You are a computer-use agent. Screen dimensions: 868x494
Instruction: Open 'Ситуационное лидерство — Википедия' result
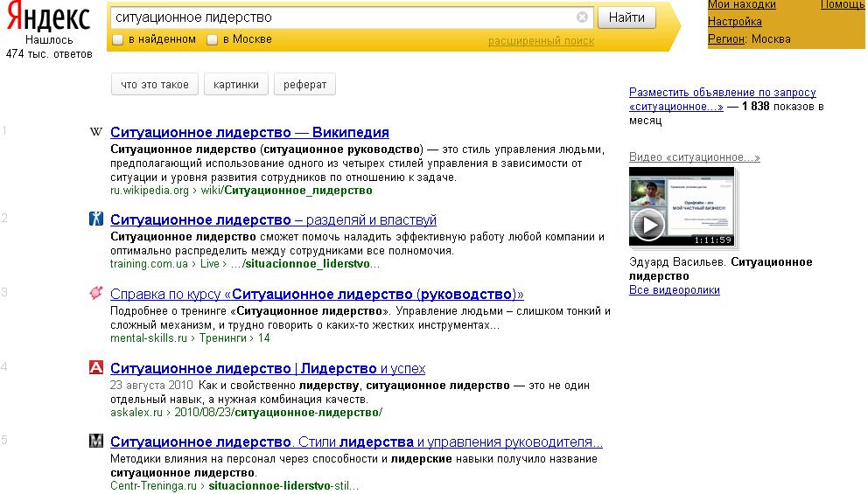click(x=249, y=132)
